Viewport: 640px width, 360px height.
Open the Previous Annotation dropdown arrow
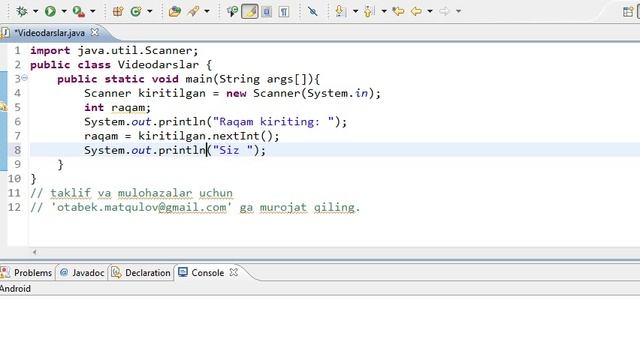tap(384, 11)
